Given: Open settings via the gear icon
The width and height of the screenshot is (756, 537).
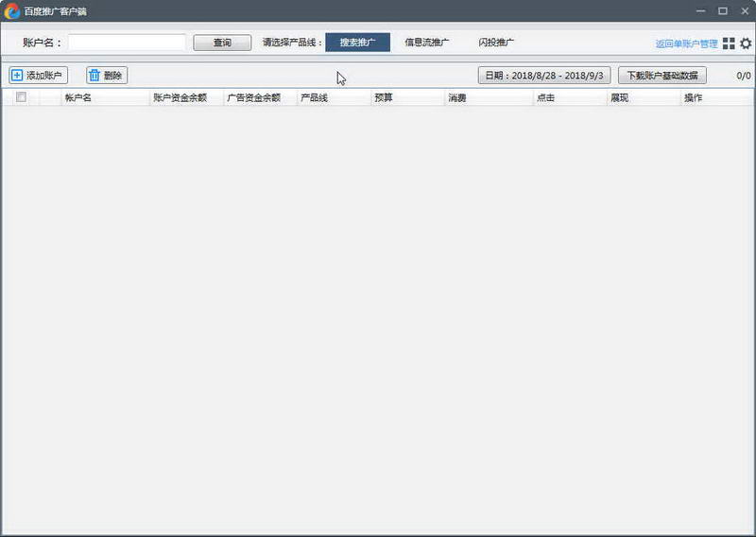Looking at the screenshot, I should click(x=746, y=43).
